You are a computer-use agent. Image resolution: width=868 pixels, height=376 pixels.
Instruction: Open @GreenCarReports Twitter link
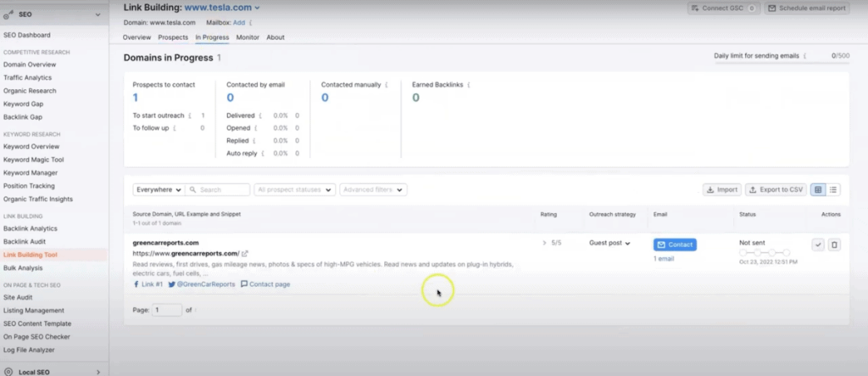click(202, 284)
